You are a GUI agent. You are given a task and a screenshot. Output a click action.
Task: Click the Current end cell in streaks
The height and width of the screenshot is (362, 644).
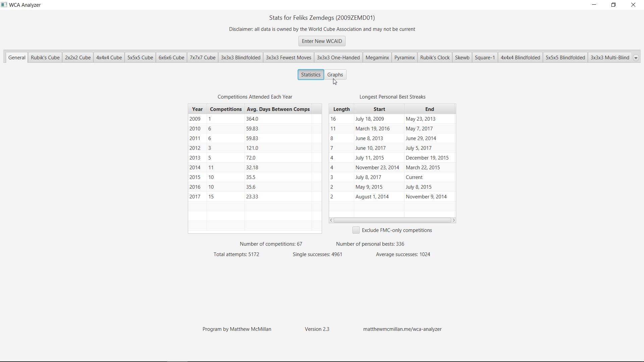[430, 177]
